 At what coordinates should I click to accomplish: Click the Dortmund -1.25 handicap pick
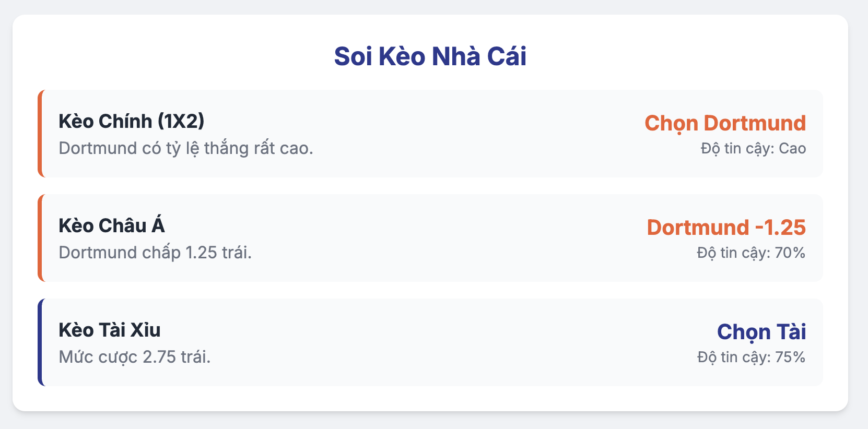726,228
